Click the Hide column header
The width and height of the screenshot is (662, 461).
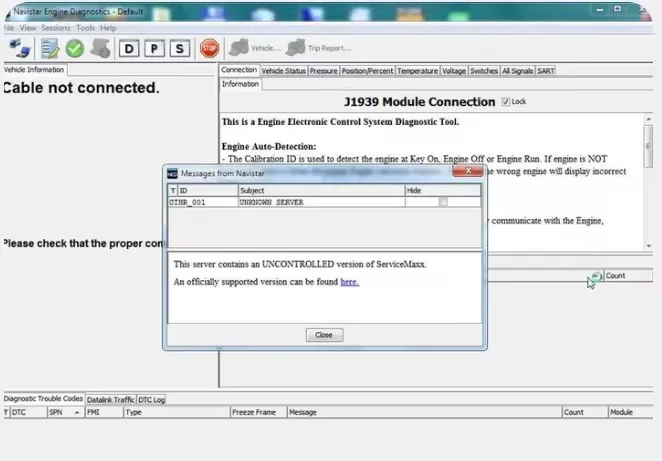click(443, 190)
